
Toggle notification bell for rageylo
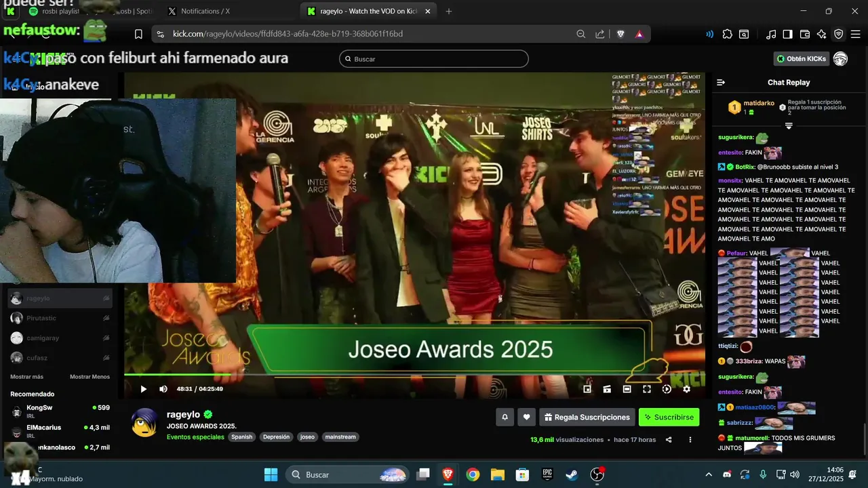pyautogui.click(x=505, y=418)
